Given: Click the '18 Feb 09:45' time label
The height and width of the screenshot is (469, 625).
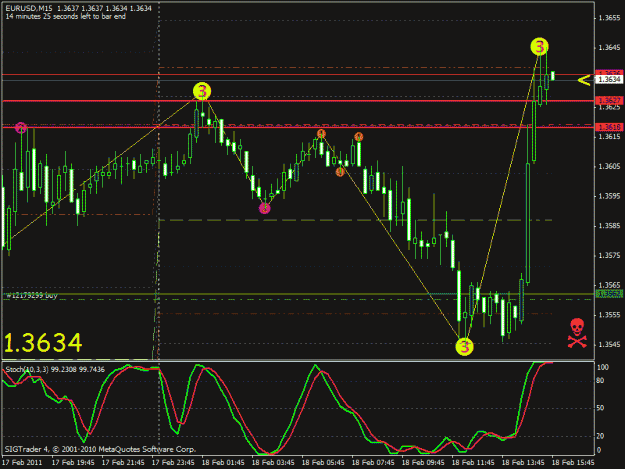Looking at the screenshot, I should point(423,463).
